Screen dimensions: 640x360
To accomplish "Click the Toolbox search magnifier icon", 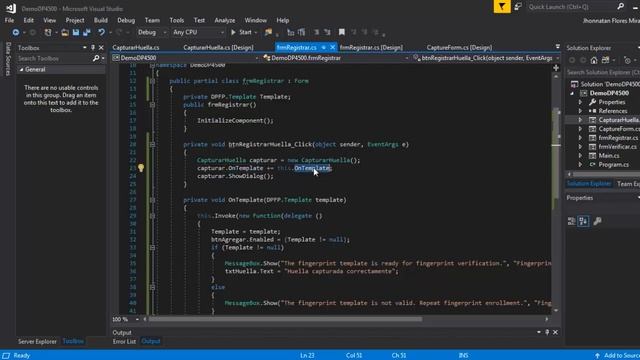I will 96,58.
